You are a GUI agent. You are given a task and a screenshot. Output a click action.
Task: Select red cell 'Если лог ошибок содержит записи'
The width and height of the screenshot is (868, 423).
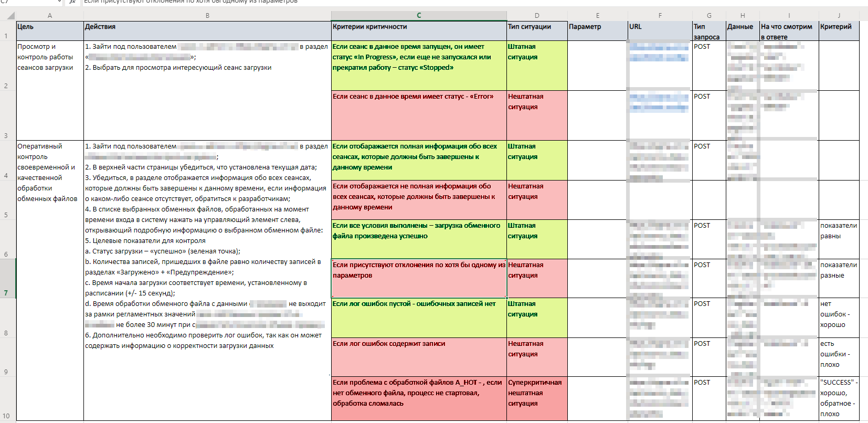click(419, 357)
